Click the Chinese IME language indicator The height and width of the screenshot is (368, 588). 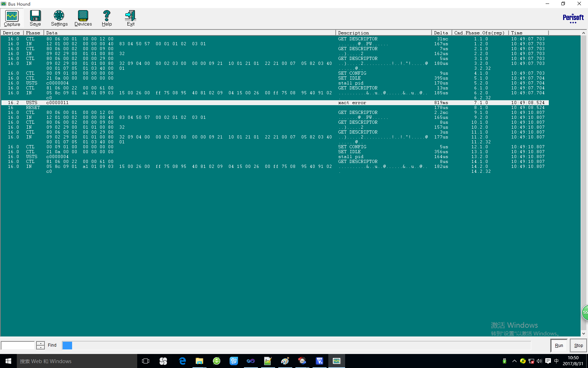556,361
